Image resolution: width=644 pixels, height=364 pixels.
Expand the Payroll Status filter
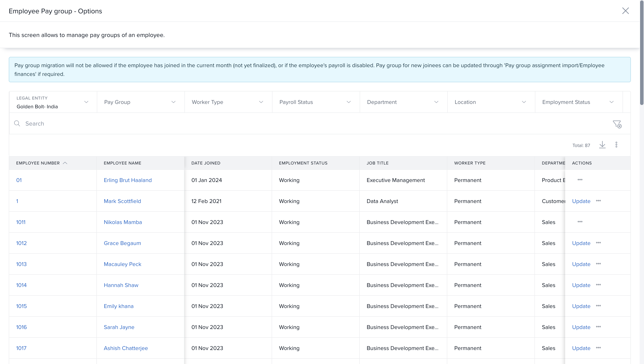(349, 102)
